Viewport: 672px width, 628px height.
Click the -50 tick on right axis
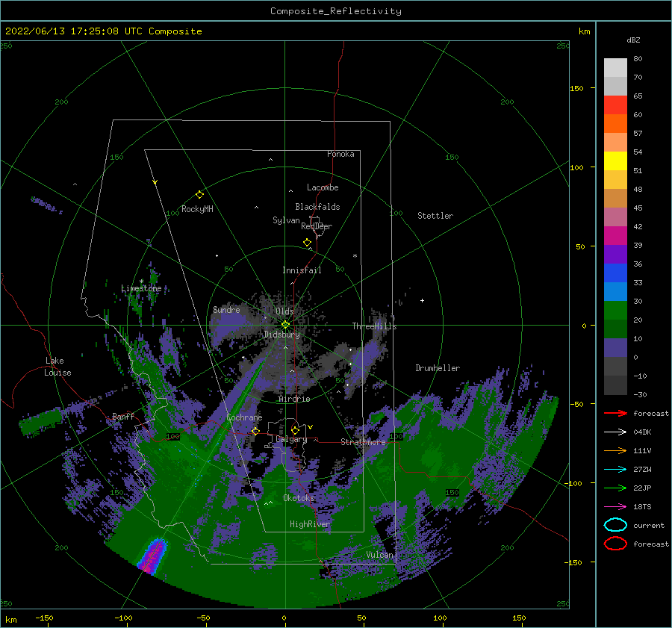pos(576,404)
